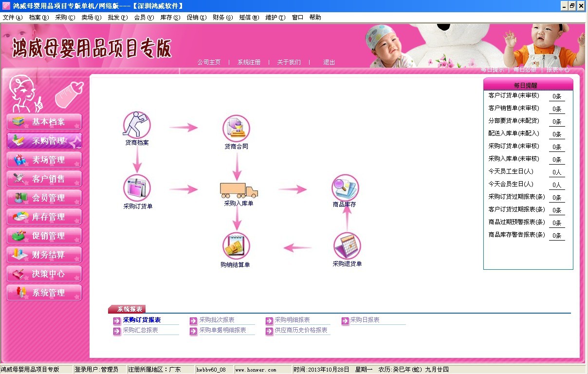Click the 系统注册 link in the header
Viewport: 588px width, 374px height.
(249, 62)
